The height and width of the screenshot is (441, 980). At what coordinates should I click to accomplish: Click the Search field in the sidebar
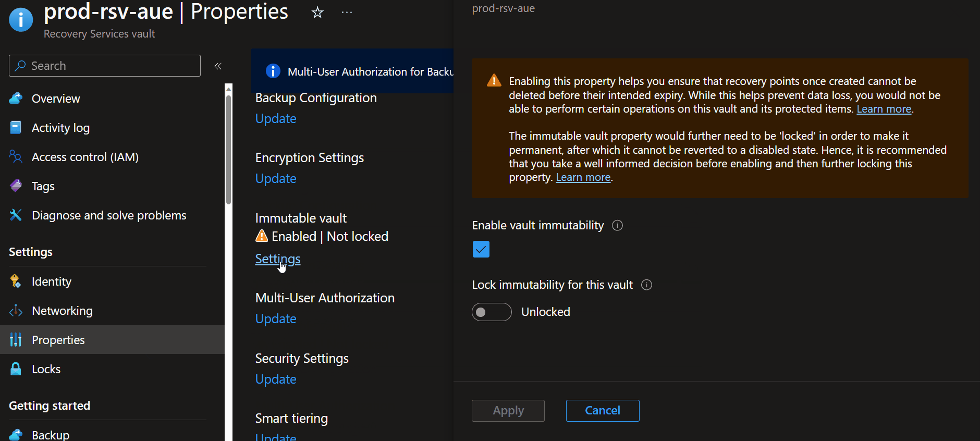click(x=105, y=66)
